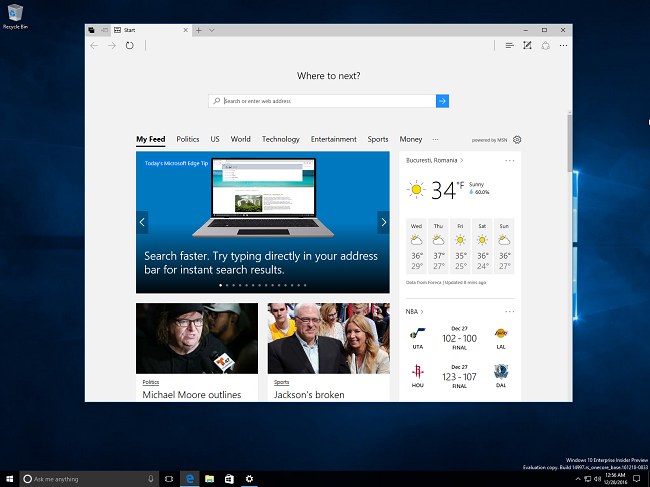Click the Share icon in Edge toolbar
Screen dimensions: 650x487
coord(546,46)
